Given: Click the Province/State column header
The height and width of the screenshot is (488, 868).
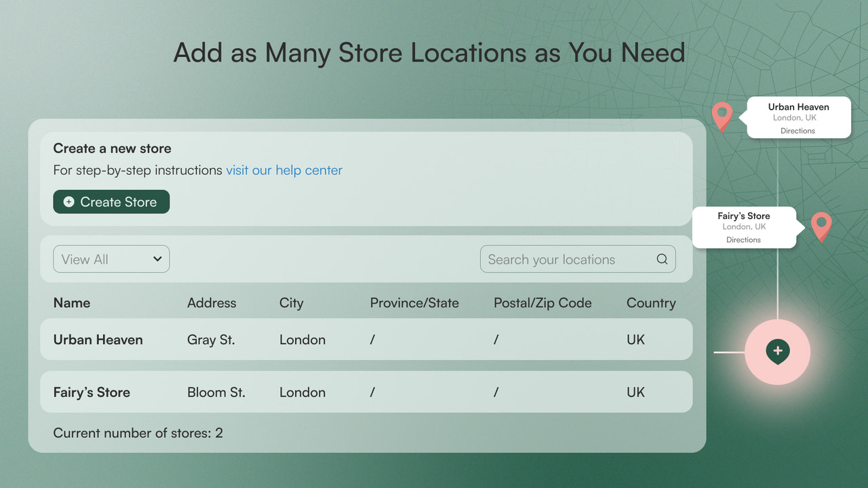Looking at the screenshot, I should point(414,303).
